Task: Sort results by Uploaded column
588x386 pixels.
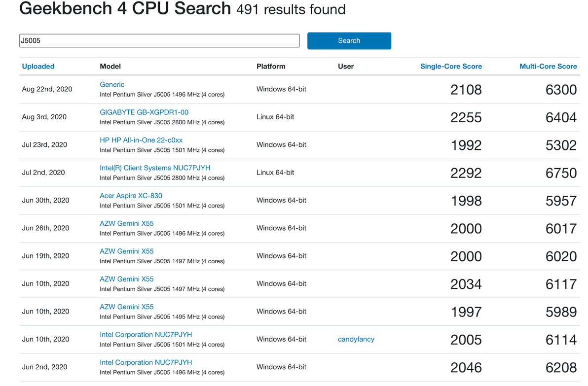Action: pyautogui.click(x=38, y=67)
